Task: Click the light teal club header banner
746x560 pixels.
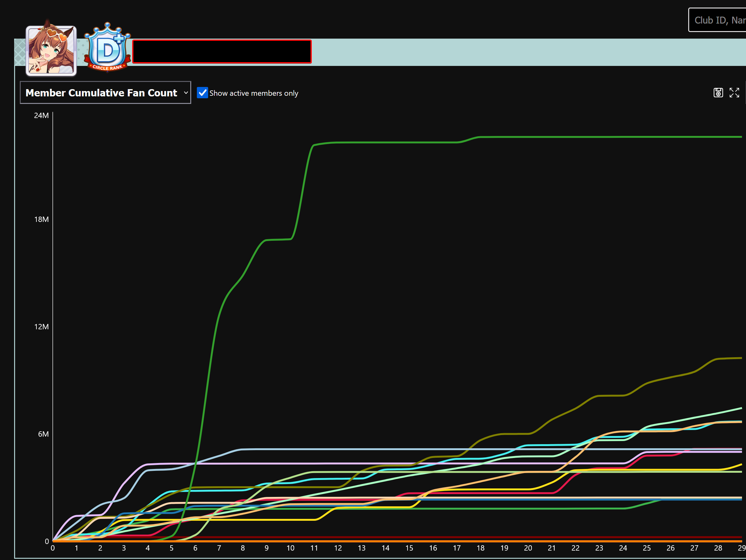Action: pos(506,52)
